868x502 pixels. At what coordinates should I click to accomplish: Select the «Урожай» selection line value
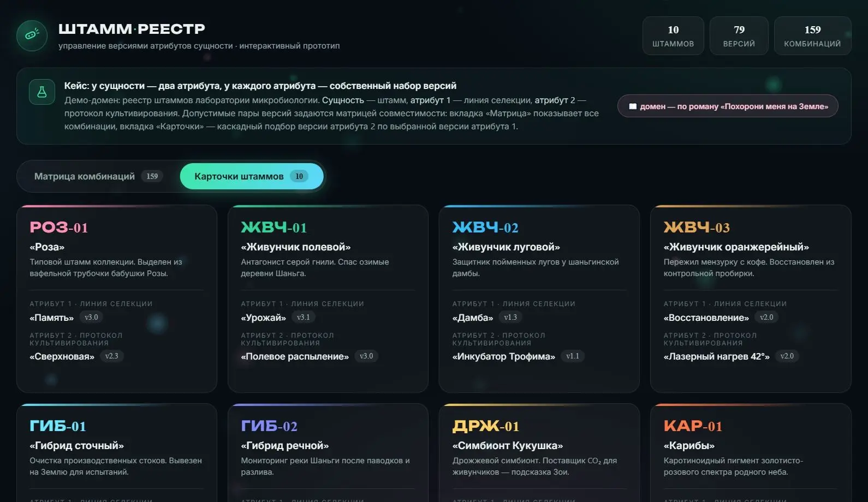[264, 318]
